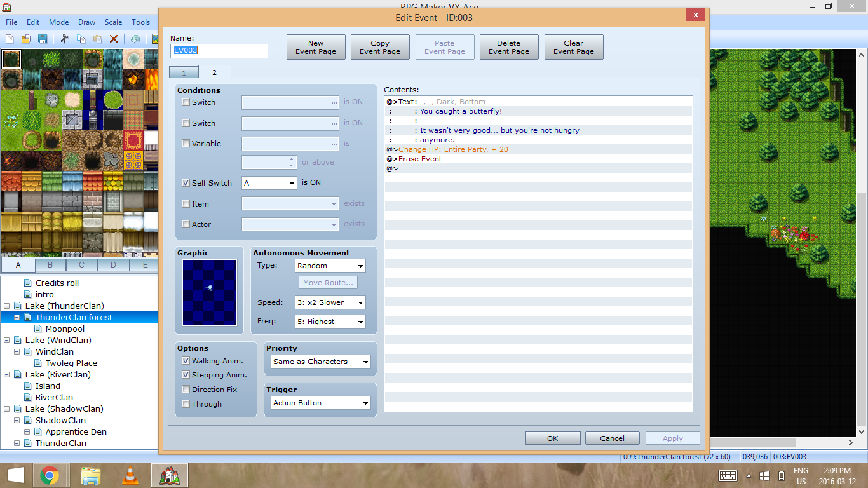The width and height of the screenshot is (868, 488).
Task: Select the Erase Event command line
Action: 538,159
